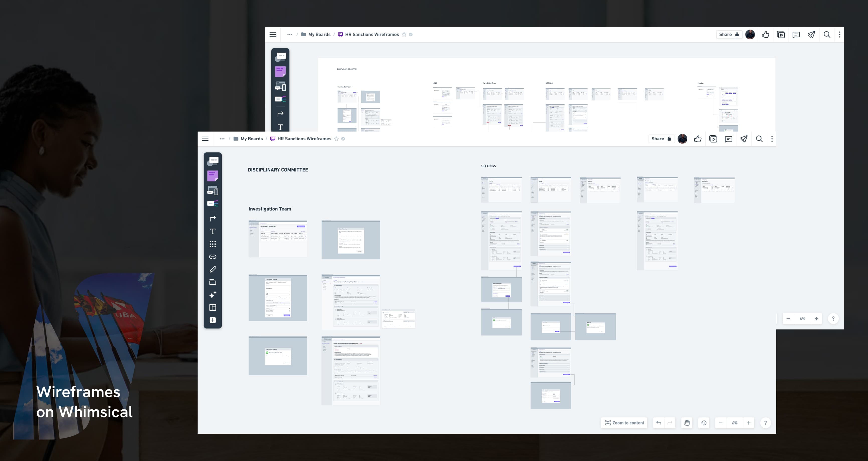Screen dimensions: 868x461
Task: Select link tool in front toolbar
Action: (213, 257)
